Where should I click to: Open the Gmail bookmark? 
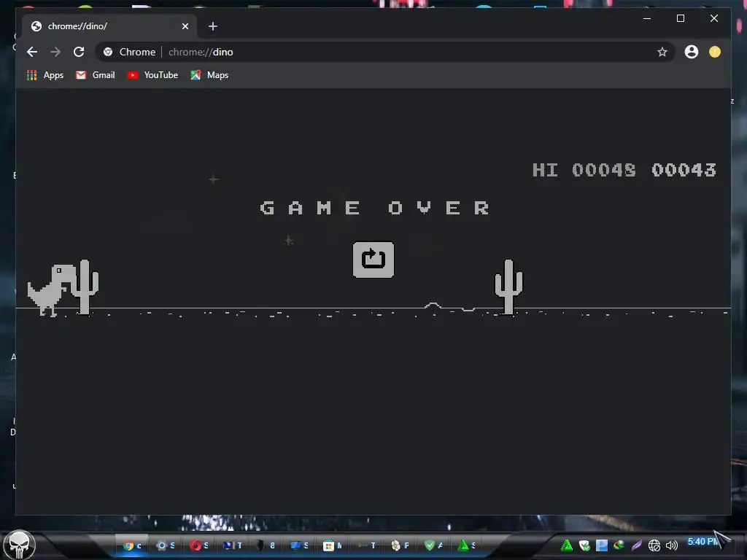[96, 75]
